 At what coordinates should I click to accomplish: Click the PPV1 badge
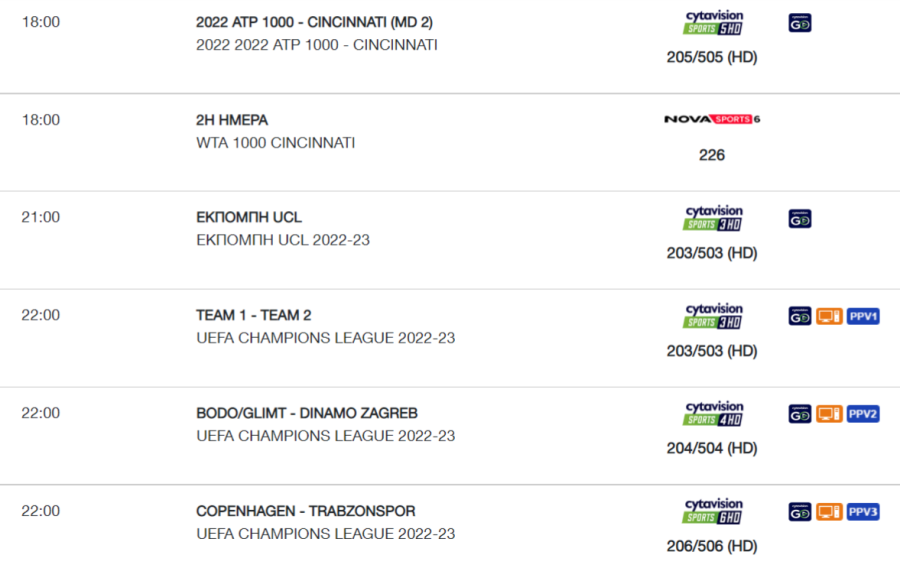pos(863,316)
